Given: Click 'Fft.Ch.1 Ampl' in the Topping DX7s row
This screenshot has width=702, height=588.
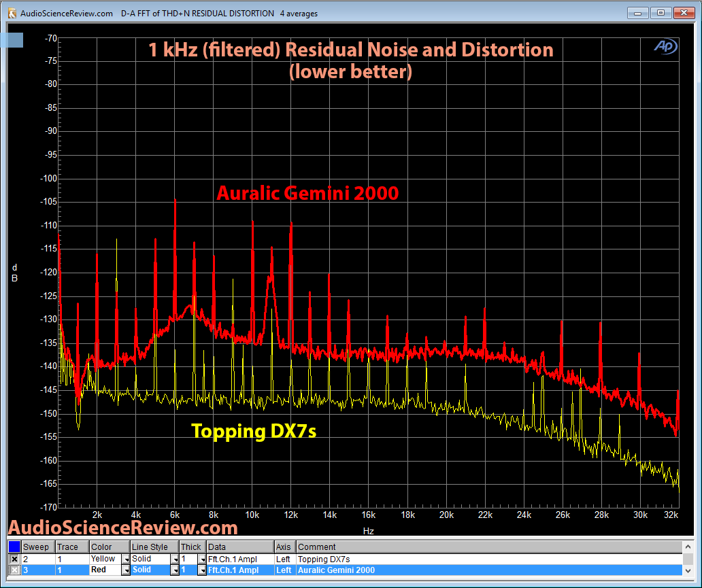Looking at the screenshot, I should point(233,559).
